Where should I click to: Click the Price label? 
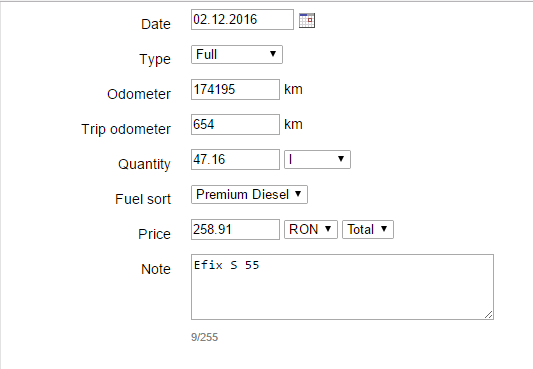(154, 234)
